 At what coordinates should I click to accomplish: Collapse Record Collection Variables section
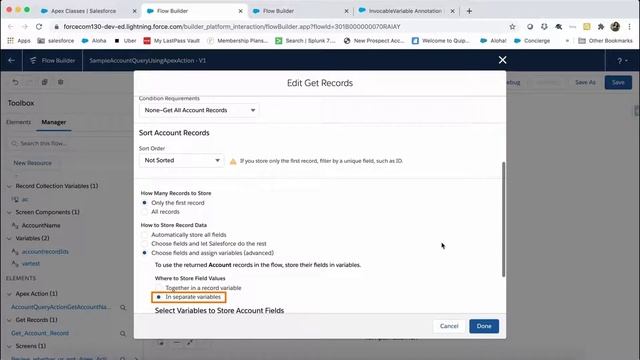(9, 186)
